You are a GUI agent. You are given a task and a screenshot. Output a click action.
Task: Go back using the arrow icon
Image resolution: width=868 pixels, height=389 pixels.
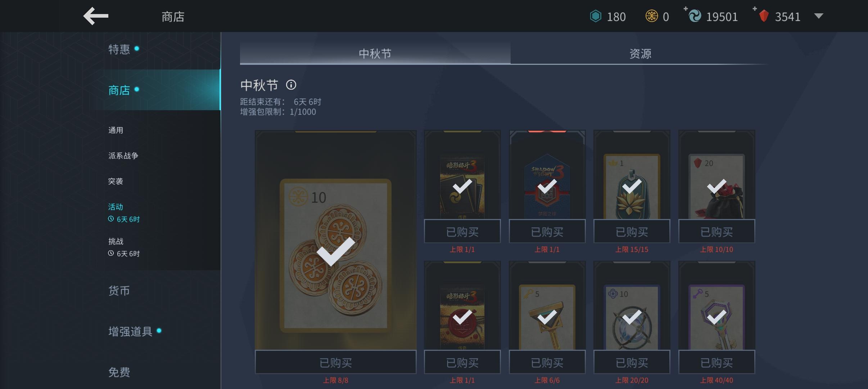[x=96, y=16]
